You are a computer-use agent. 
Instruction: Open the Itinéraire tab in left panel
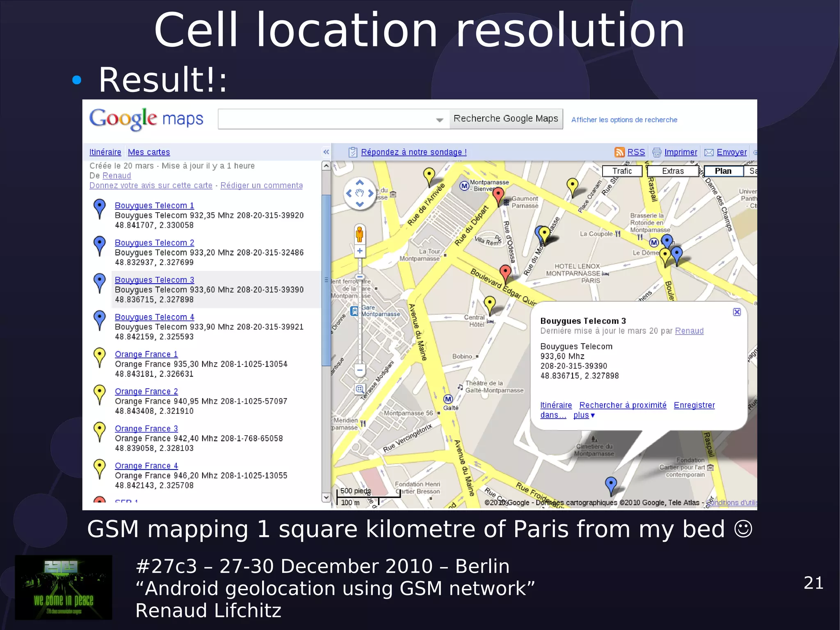point(105,152)
